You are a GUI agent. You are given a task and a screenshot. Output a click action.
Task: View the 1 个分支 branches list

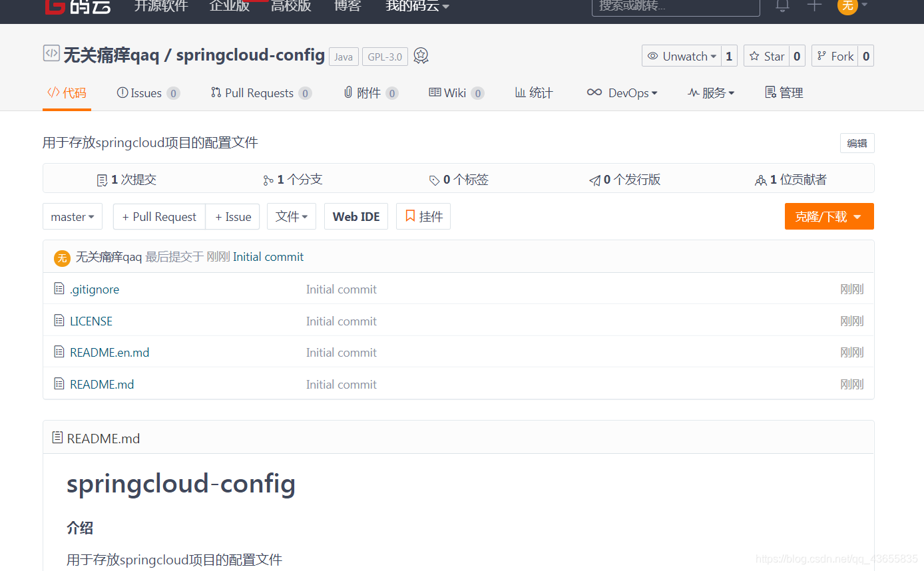click(x=293, y=180)
